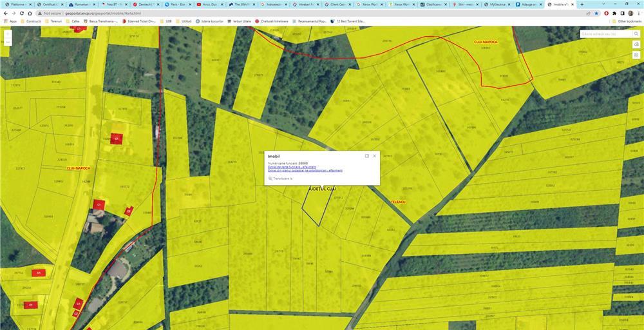This screenshot has width=644, height=330.
Task: Switch to the 'Clasificare' tab
Action: point(433,4)
